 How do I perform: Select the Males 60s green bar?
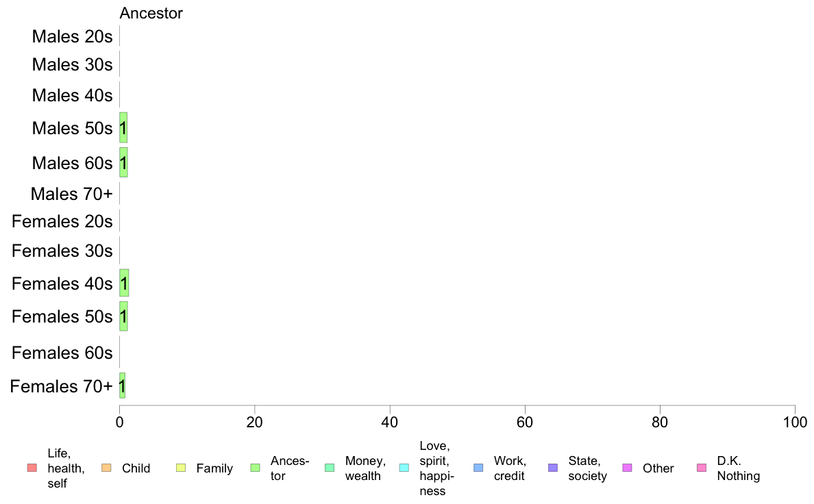pos(123,162)
